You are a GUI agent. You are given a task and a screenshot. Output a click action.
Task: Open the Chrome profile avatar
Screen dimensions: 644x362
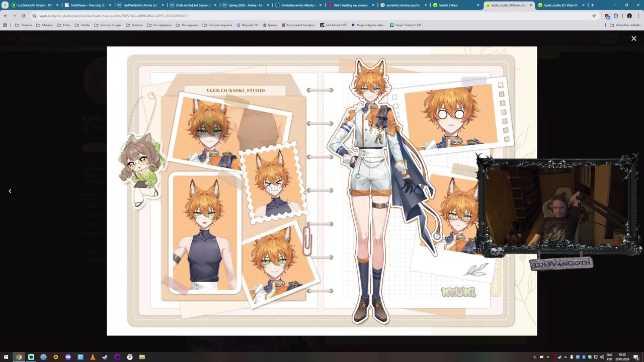[x=629, y=16]
